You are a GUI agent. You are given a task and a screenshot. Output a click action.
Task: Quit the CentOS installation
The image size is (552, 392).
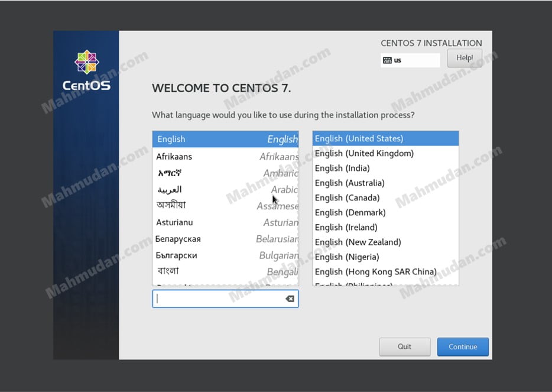(404, 347)
